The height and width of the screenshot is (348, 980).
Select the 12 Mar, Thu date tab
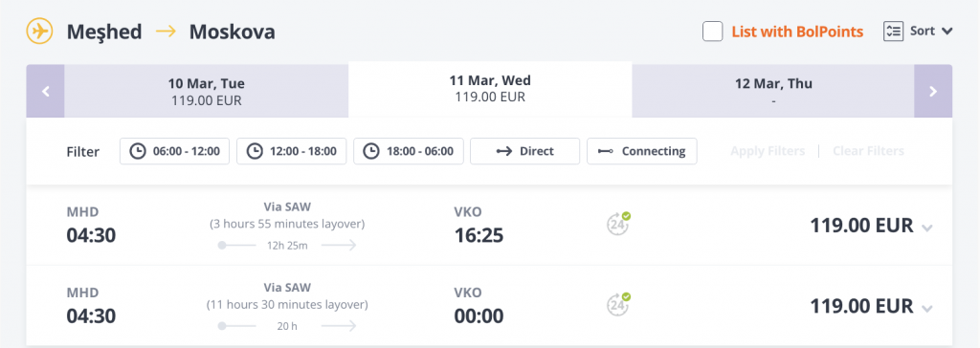[x=773, y=91]
